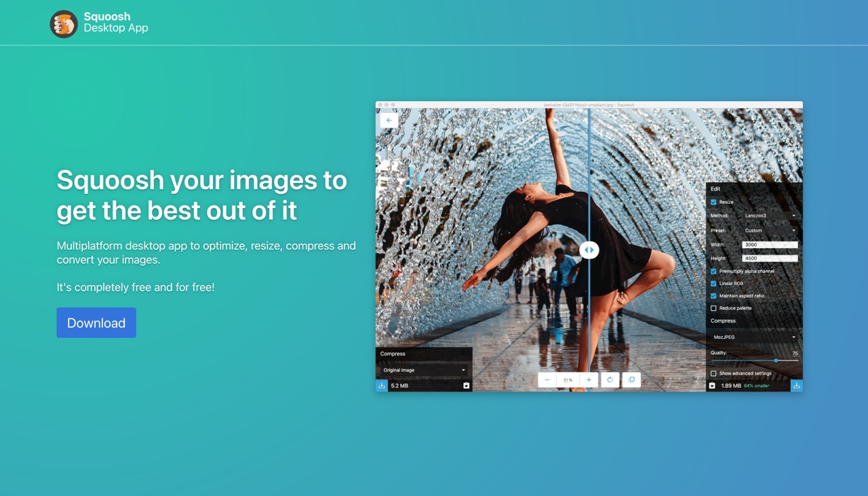Click the rotate image icon

[610, 380]
